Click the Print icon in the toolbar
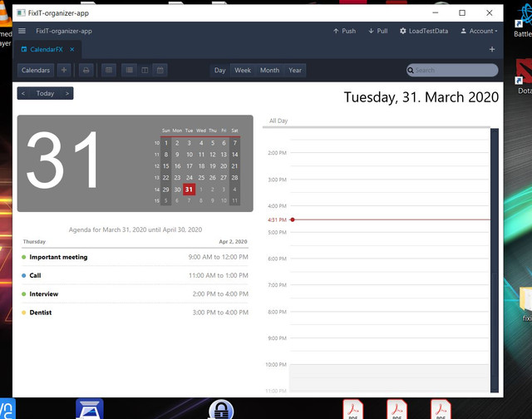 coord(86,70)
